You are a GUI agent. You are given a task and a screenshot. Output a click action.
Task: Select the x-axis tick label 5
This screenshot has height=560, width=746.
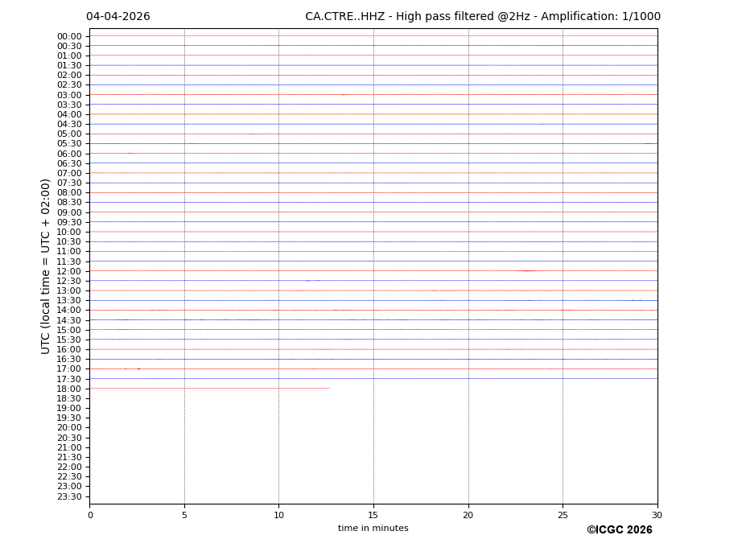click(184, 515)
